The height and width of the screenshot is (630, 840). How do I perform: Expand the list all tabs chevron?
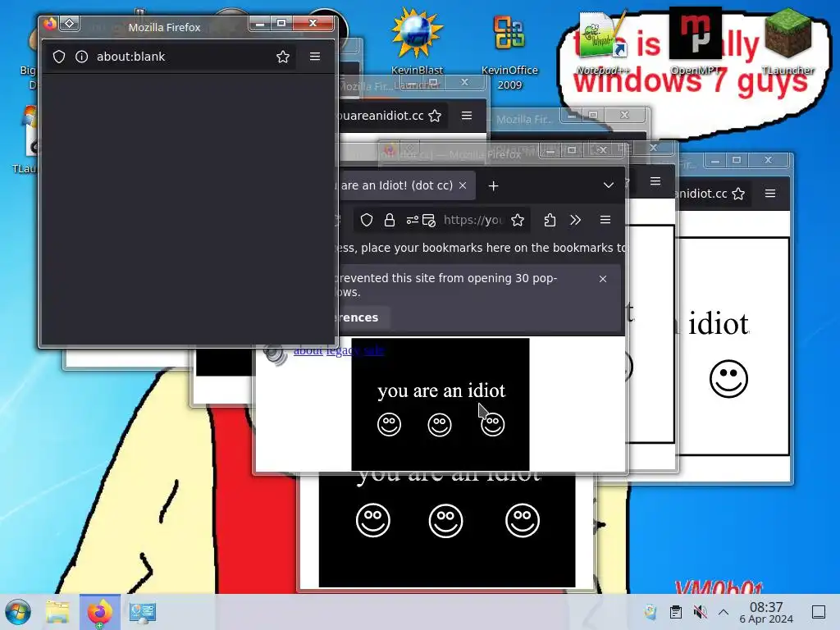click(609, 185)
